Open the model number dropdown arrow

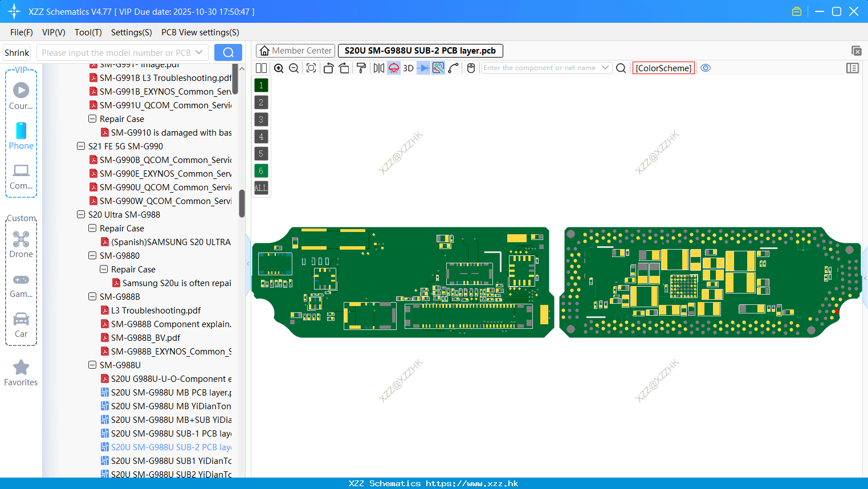click(x=199, y=52)
